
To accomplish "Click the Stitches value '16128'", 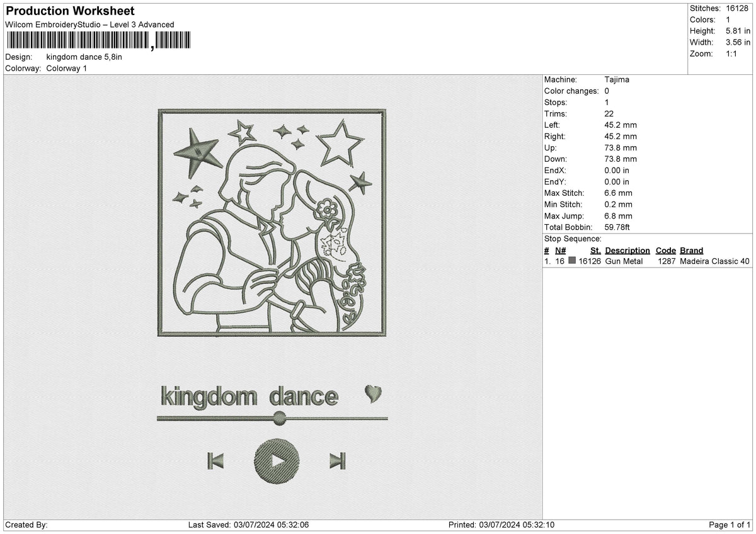I will [738, 8].
